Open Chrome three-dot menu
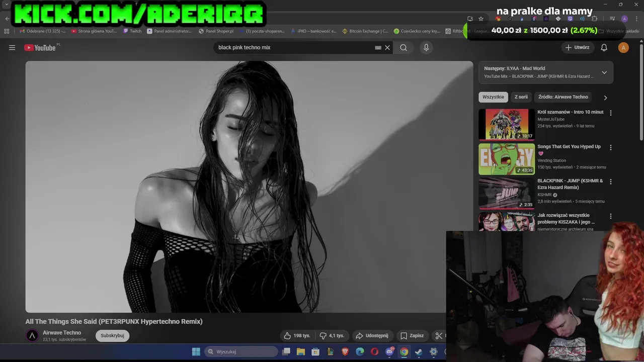The image size is (644, 362). [x=636, y=19]
